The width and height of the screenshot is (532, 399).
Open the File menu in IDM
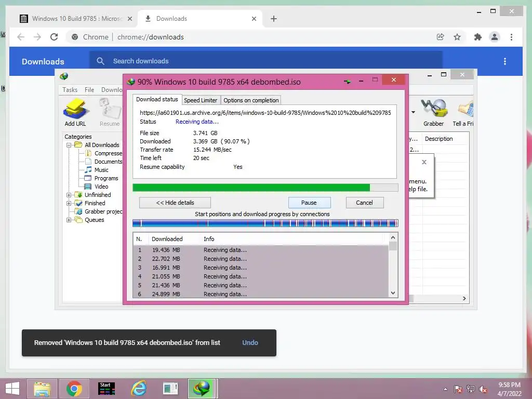click(89, 89)
